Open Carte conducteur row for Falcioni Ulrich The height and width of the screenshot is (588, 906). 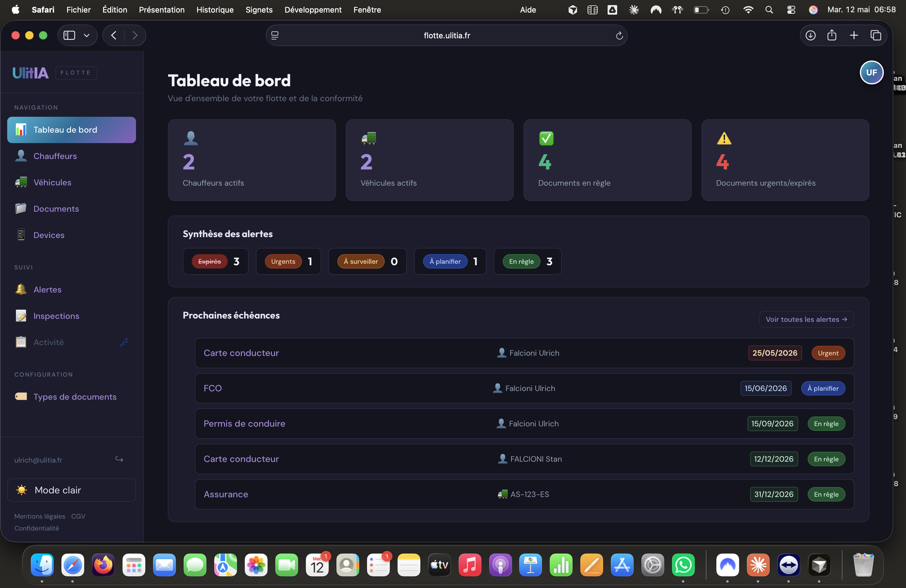coord(524,353)
